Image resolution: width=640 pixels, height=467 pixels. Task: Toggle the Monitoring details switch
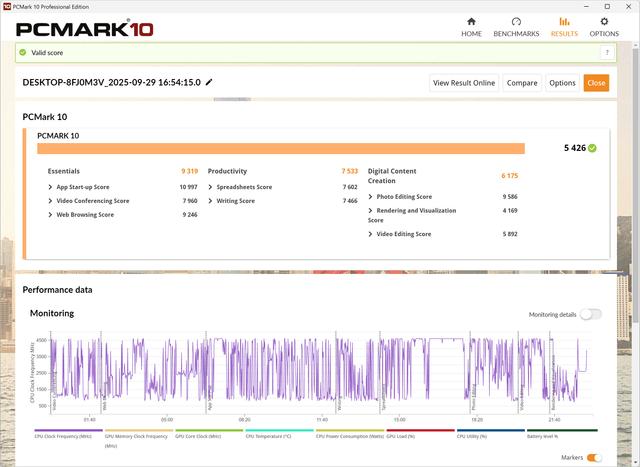591,314
